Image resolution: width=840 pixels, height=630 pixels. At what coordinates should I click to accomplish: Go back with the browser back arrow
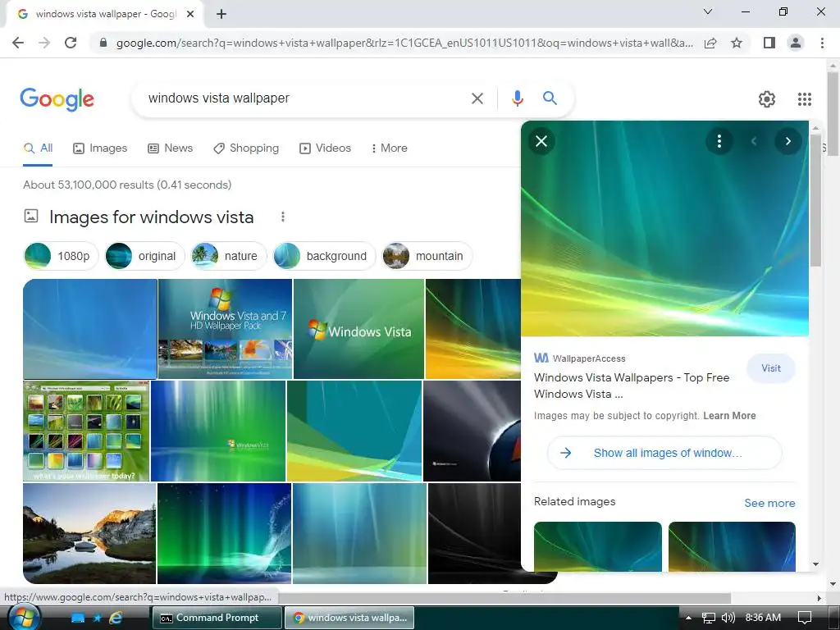(18, 43)
